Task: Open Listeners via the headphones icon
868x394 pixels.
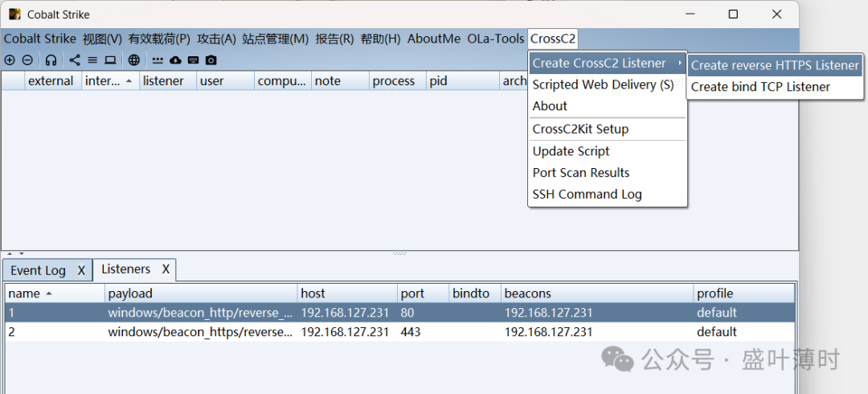Action: click(51, 60)
